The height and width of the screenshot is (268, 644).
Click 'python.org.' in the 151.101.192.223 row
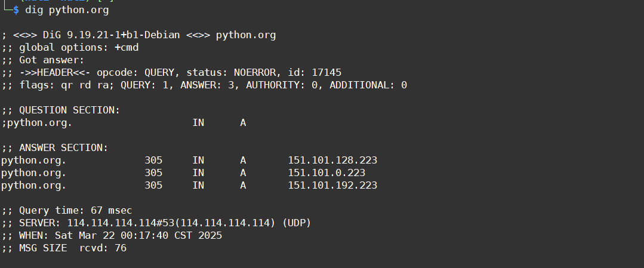click(x=33, y=186)
